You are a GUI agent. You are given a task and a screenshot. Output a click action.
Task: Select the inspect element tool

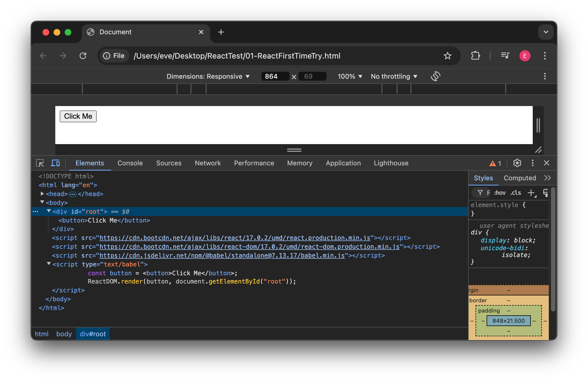coord(40,163)
